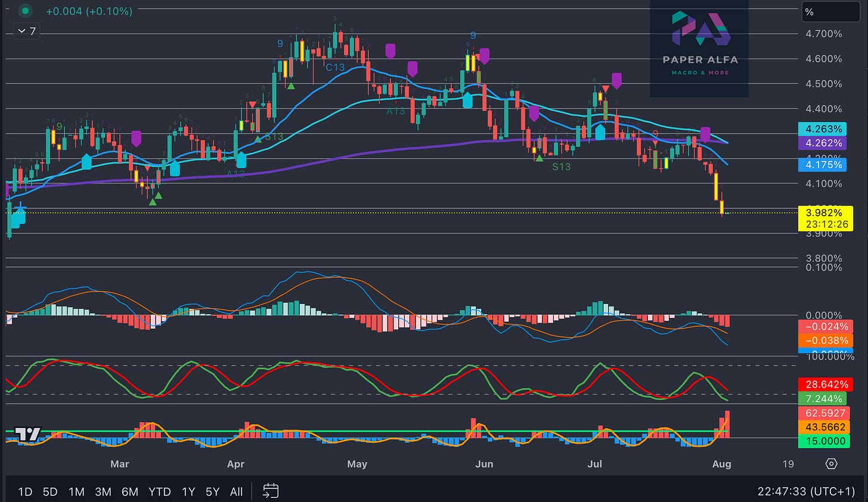This screenshot has height=502, width=868.
Task: Click the 4.263% moving average label
Action: (824, 129)
